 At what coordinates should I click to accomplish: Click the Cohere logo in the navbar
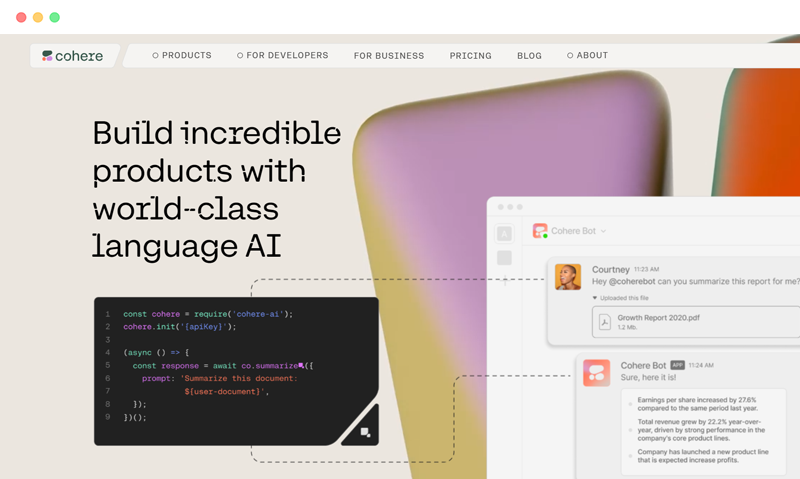pyautogui.click(x=73, y=56)
